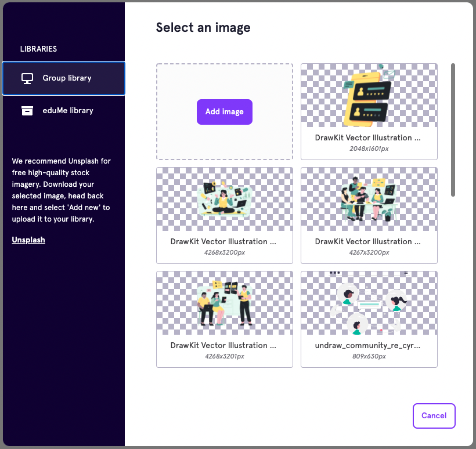Click the LIBRARIES sidebar heading
476x449 pixels.
point(38,49)
